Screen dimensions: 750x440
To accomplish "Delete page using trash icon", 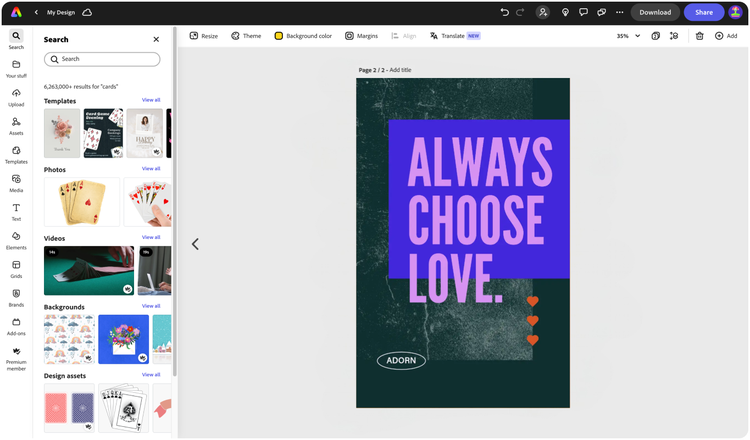I will coord(699,36).
